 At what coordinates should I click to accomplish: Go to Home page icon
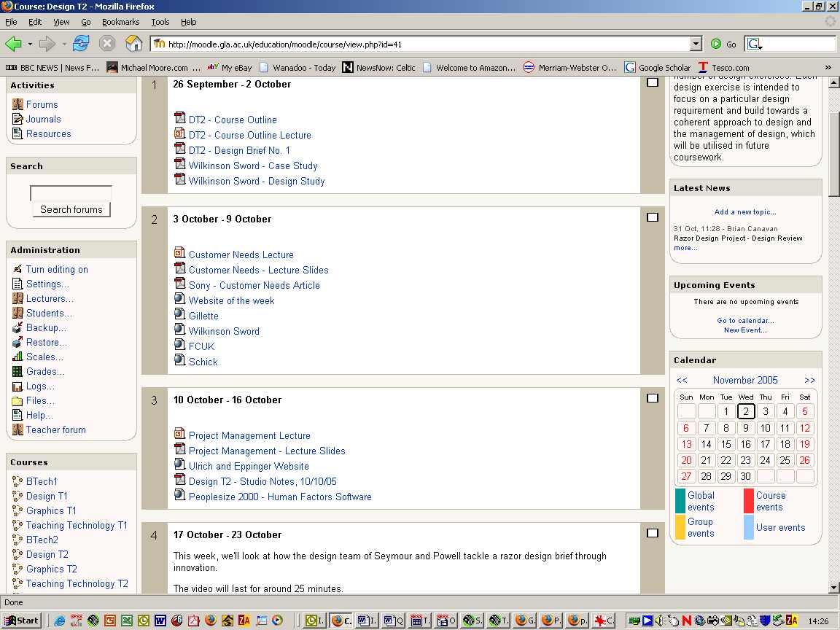coord(133,44)
